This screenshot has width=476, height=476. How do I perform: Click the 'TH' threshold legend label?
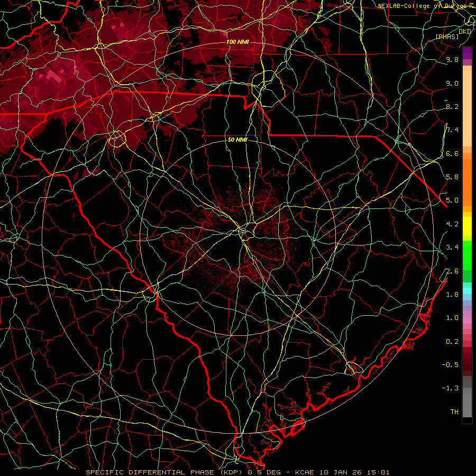coord(454,412)
